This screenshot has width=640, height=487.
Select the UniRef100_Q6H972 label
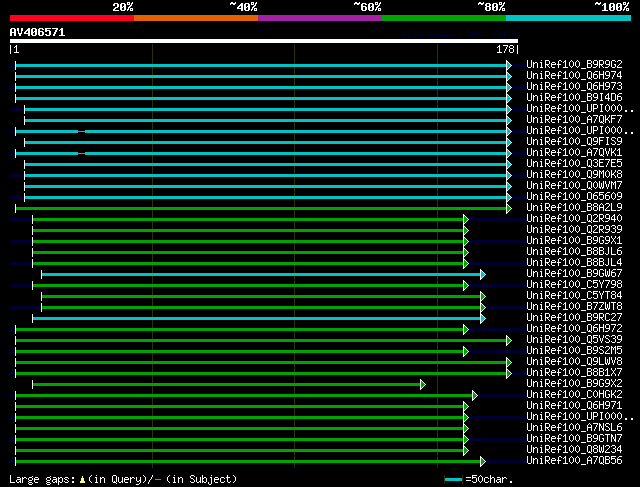[x=574, y=329]
